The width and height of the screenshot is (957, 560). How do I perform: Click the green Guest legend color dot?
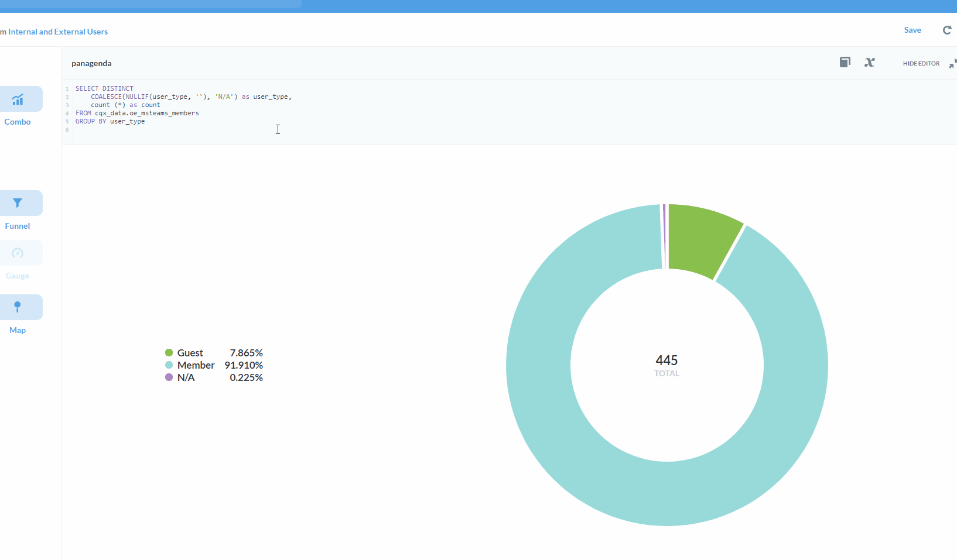click(x=169, y=353)
